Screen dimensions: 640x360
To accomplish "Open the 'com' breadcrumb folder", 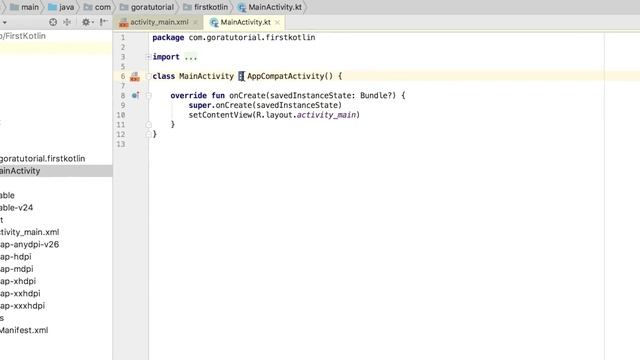I will (97, 7).
